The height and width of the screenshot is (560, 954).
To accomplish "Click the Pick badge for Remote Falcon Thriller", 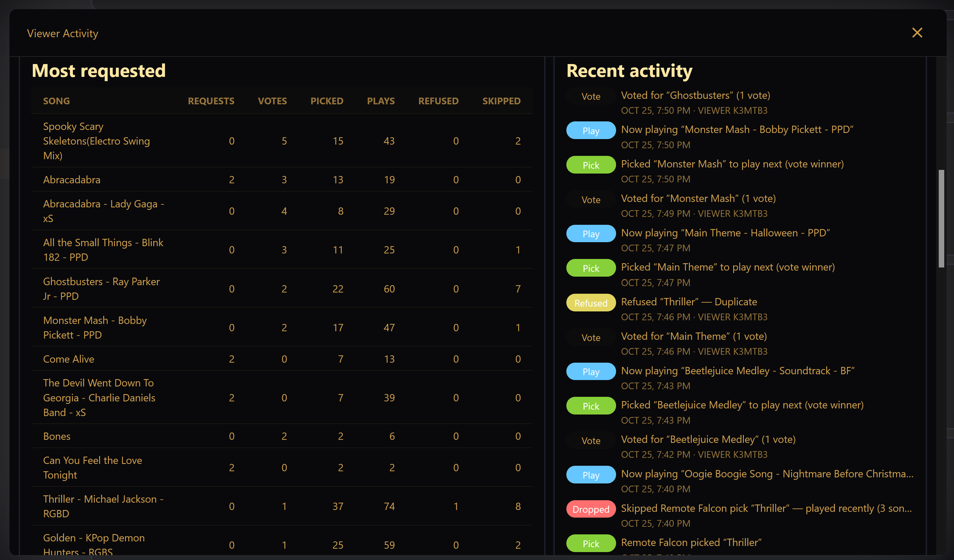I will (x=590, y=544).
